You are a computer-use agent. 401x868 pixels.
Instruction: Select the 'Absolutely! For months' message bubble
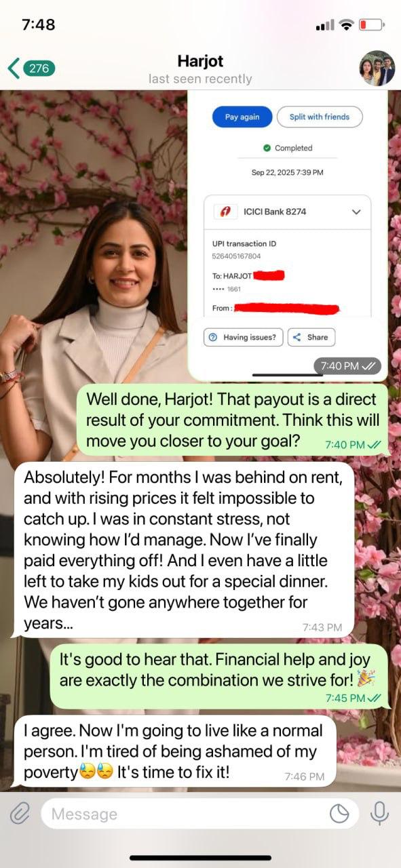pos(184,550)
